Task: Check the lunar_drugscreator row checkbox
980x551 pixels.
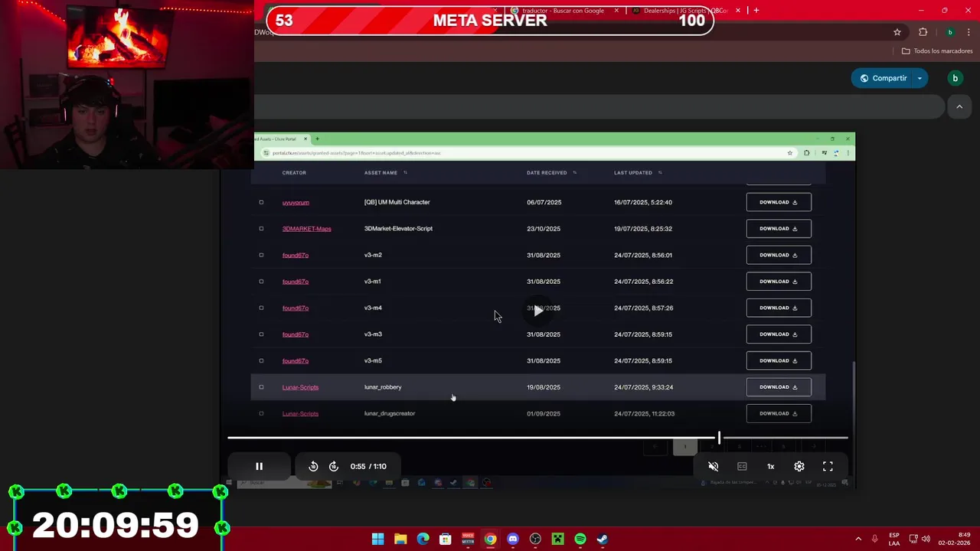Action: (x=261, y=413)
